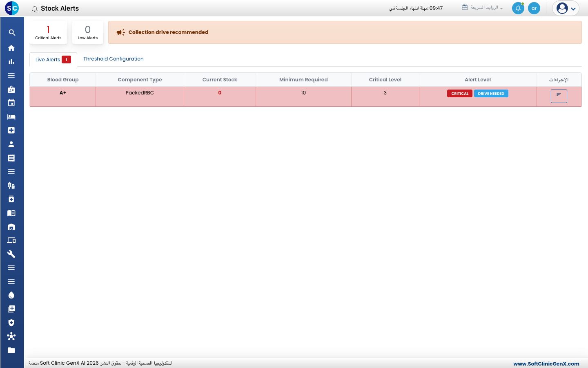Select the medicine jar icon

pyautogui.click(x=11, y=199)
